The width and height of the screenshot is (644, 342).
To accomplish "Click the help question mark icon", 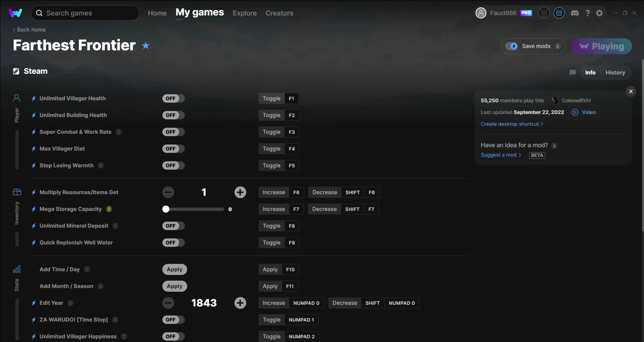I will 587,13.
